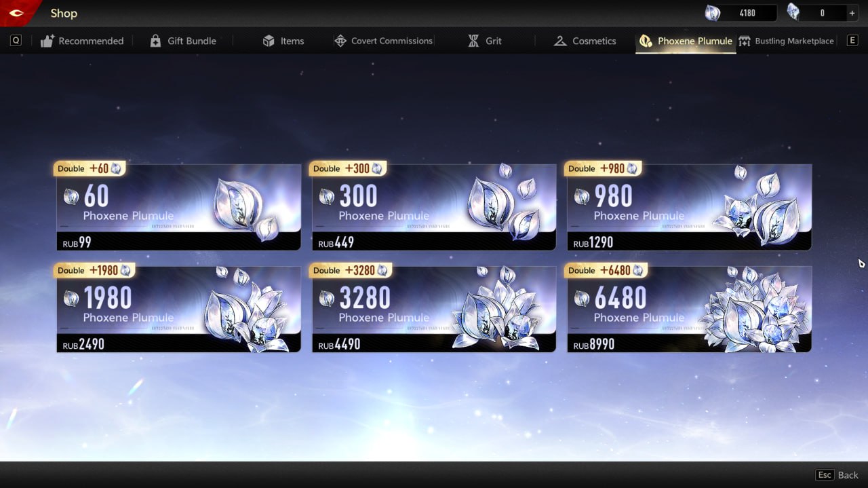
Task: Click the Phoxene Plumule balance icon
Action: tap(712, 13)
